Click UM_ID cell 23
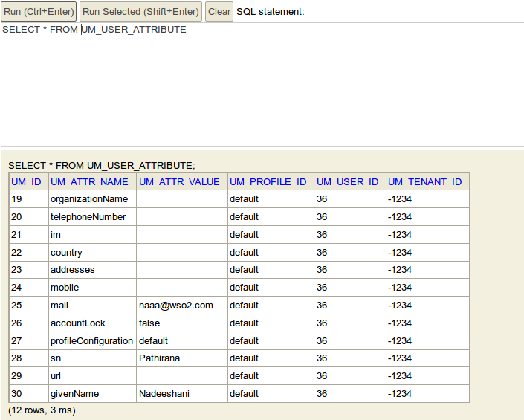 pyautogui.click(x=29, y=270)
